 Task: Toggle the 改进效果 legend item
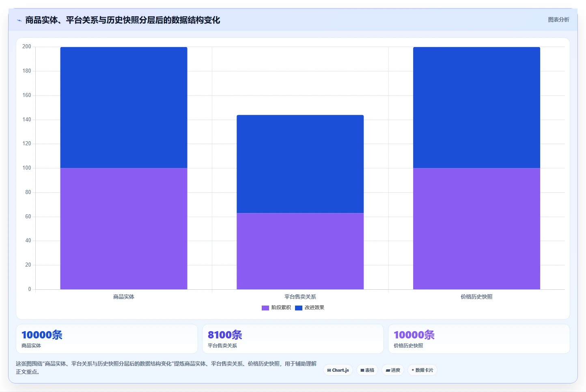pos(310,308)
